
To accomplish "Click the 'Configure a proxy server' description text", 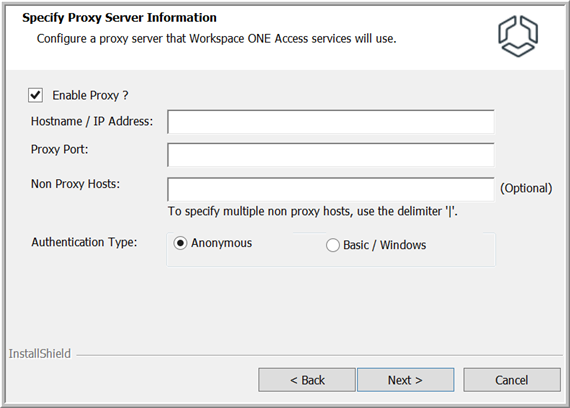I will tap(216, 39).
